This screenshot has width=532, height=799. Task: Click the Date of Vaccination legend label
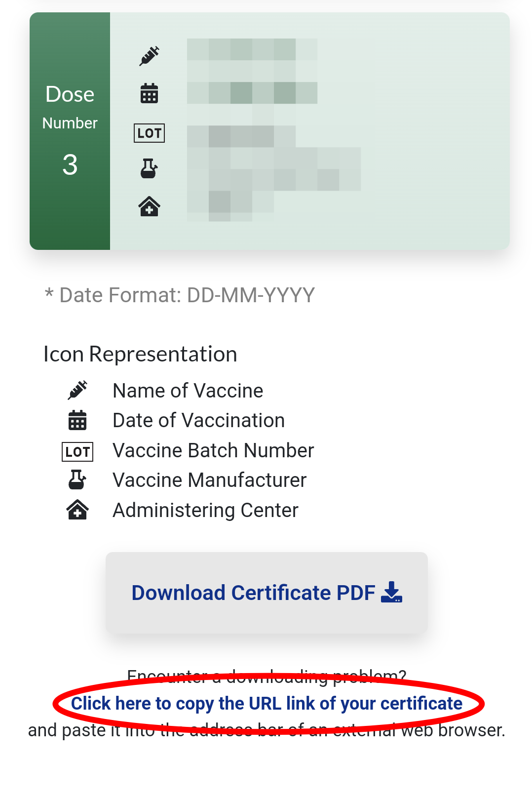click(198, 421)
